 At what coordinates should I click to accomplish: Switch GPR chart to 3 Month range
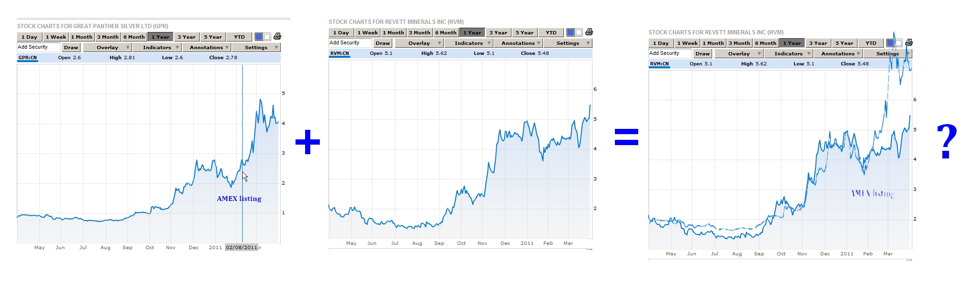point(108,37)
